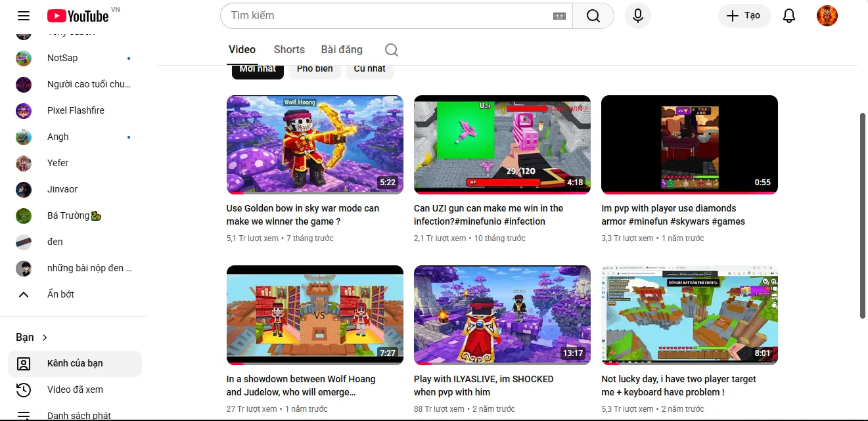868x421 pixels.
Task: Open the notifications bell
Action: pos(790,16)
